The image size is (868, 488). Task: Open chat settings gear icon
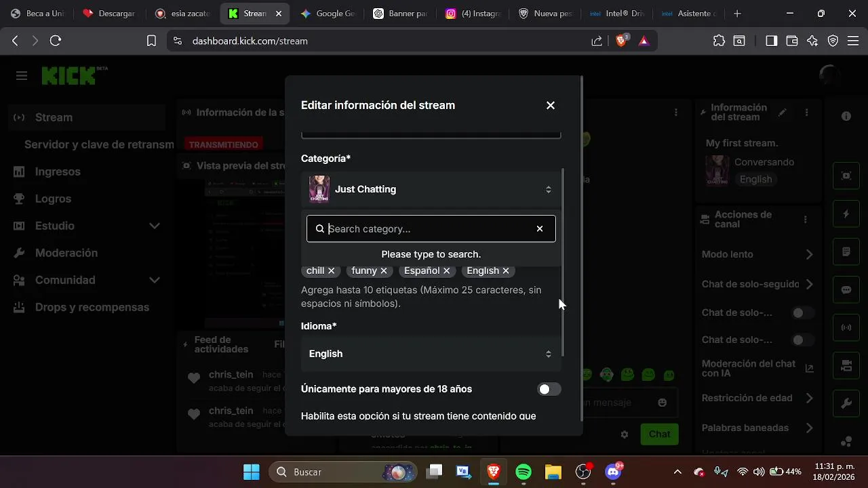pos(625,434)
